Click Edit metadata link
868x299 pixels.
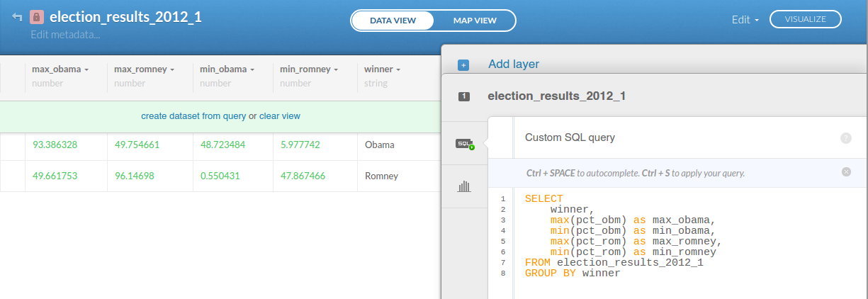pyautogui.click(x=65, y=34)
